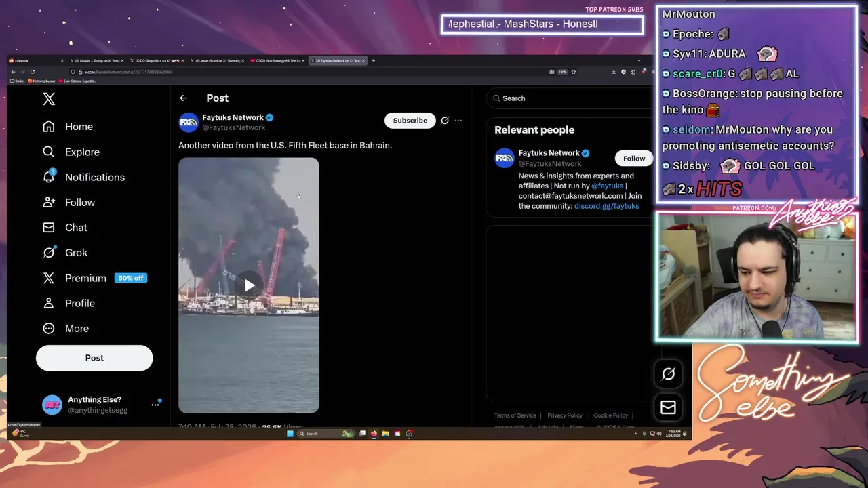Play the Bahrain base video

(x=249, y=285)
